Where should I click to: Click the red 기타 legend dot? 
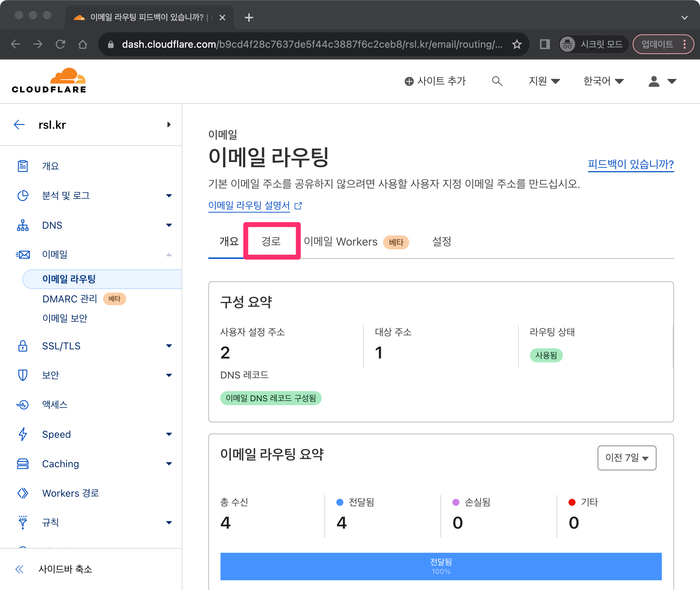tap(572, 502)
